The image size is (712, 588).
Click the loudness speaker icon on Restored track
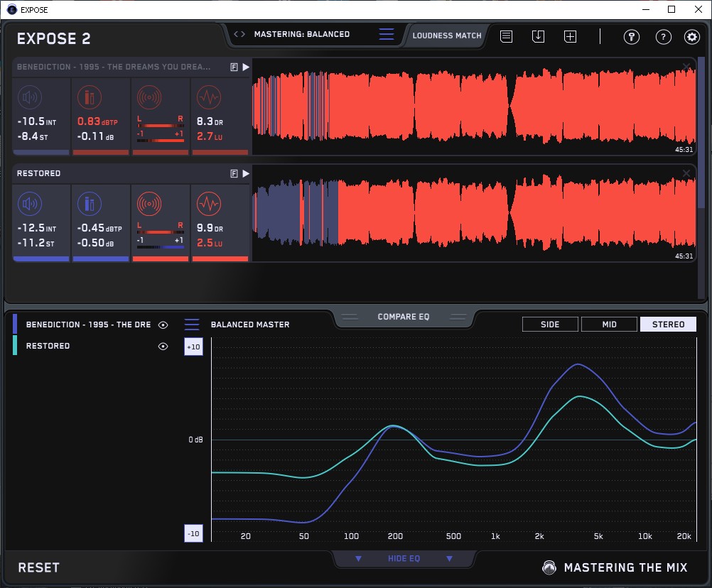[x=30, y=204]
